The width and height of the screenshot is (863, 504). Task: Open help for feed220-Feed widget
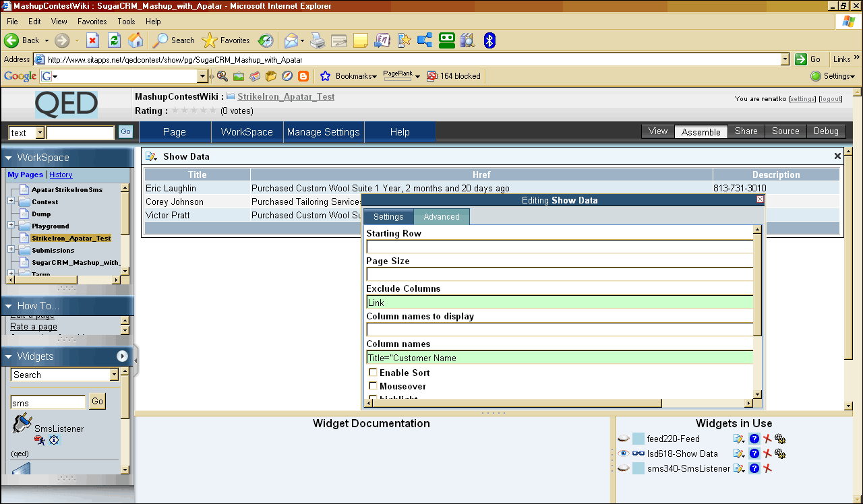tap(754, 439)
